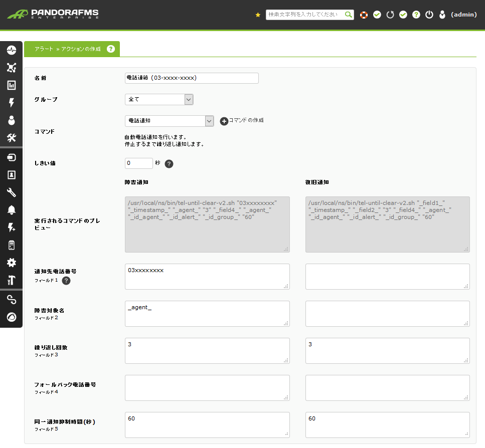Click the (admin) user link
The width and height of the screenshot is (485, 448).
coord(463,15)
